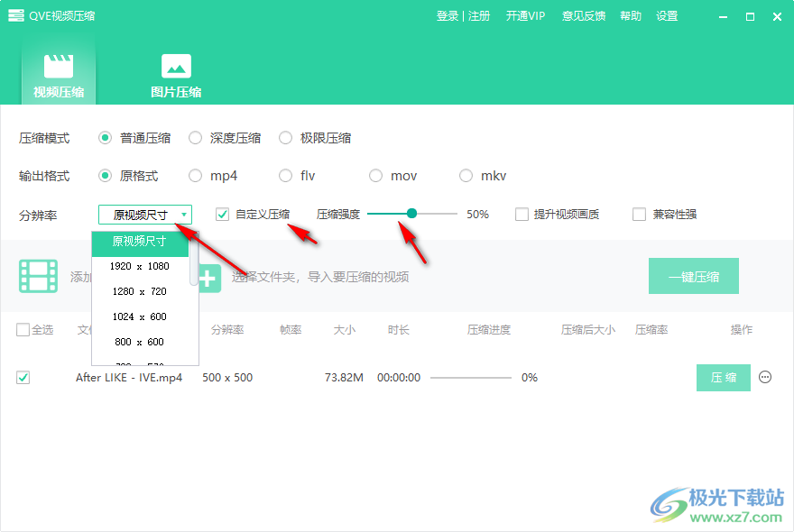Enable 兼容性强 checkbox

point(639,214)
